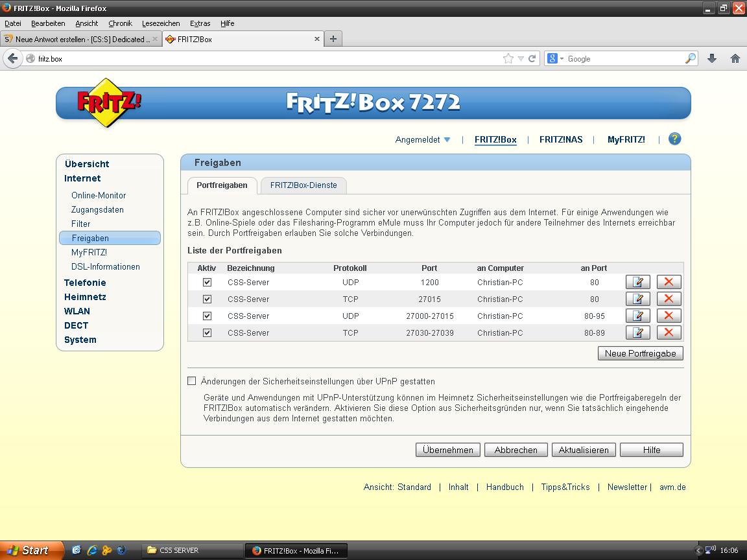The image size is (747, 560).
Task: Uncheck Aktiv for the TCP 27015 entry
Action: [207, 299]
